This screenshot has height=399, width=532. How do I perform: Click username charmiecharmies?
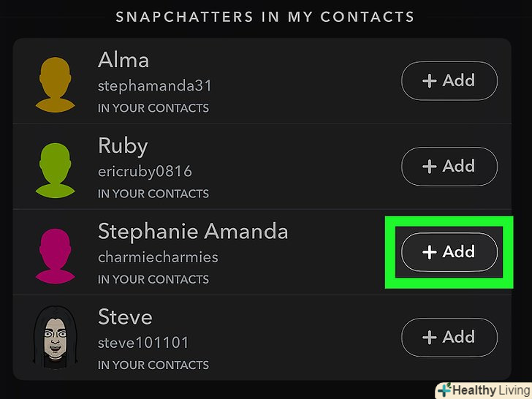coord(158,257)
